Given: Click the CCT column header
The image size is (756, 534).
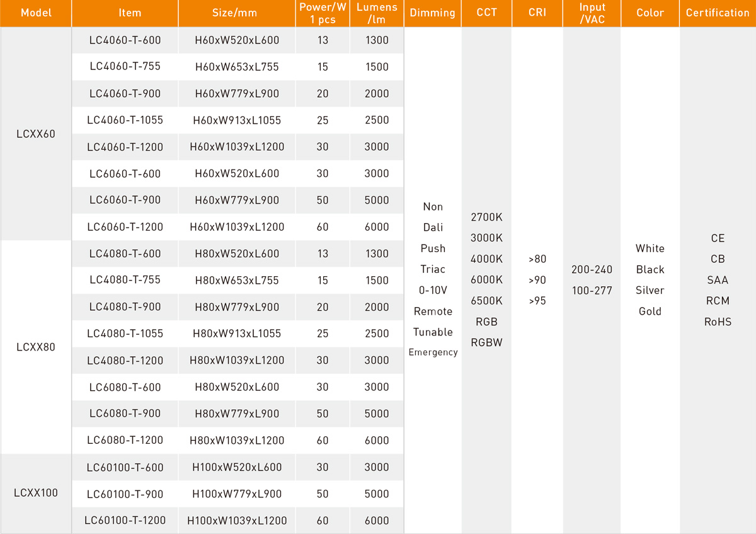Looking at the screenshot, I should click(486, 13).
